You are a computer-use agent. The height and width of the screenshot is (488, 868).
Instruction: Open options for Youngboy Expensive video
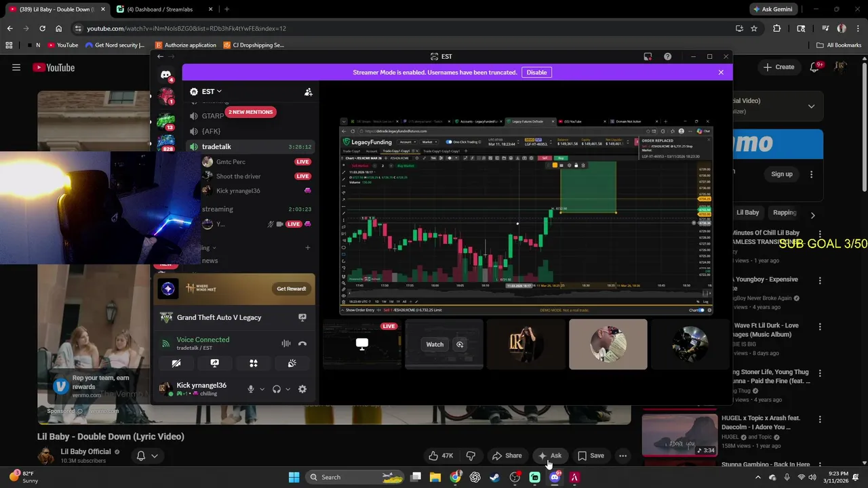click(820, 280)
